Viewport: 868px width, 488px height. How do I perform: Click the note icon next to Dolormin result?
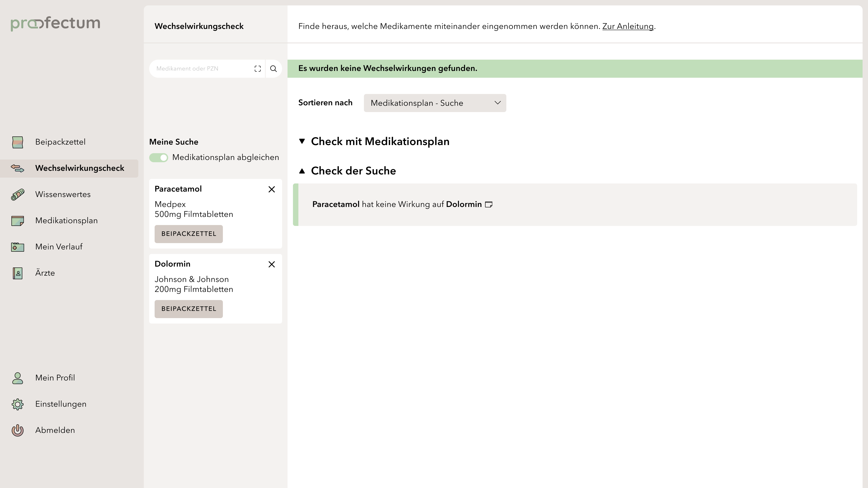[x=488, y=204]
